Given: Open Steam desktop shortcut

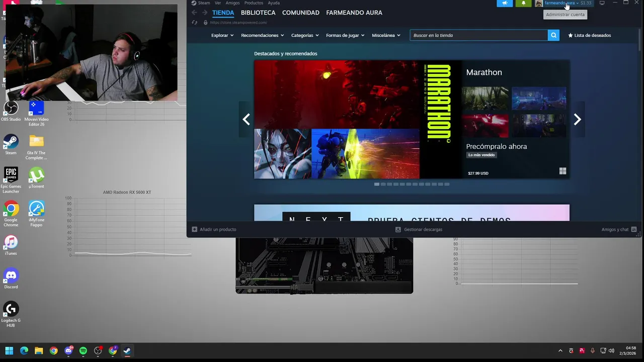Looking at the screenshot, I should (11, 145).
